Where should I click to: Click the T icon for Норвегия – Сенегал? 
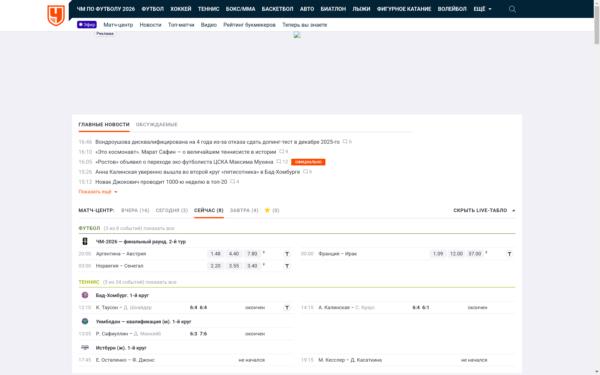coord(287,266)
